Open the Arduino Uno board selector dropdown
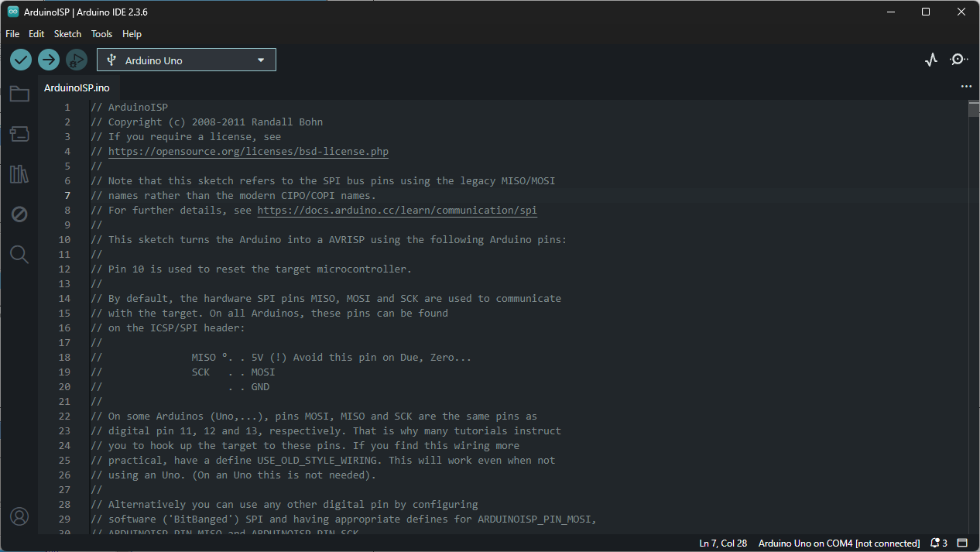The height and width of the screenshot is (552, 980). point(186,59)
